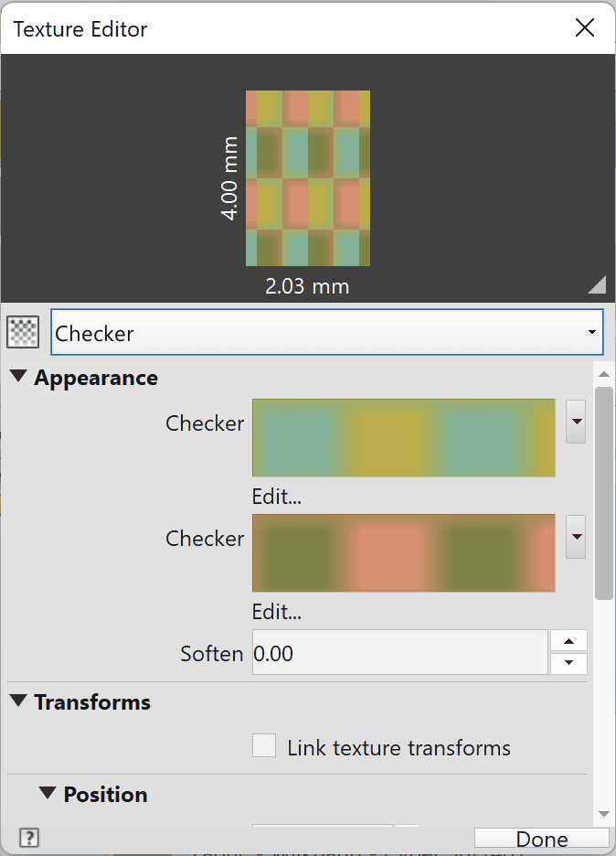Collapse the Transforms section
616x856 pixels.
click(x=20, y=702)
